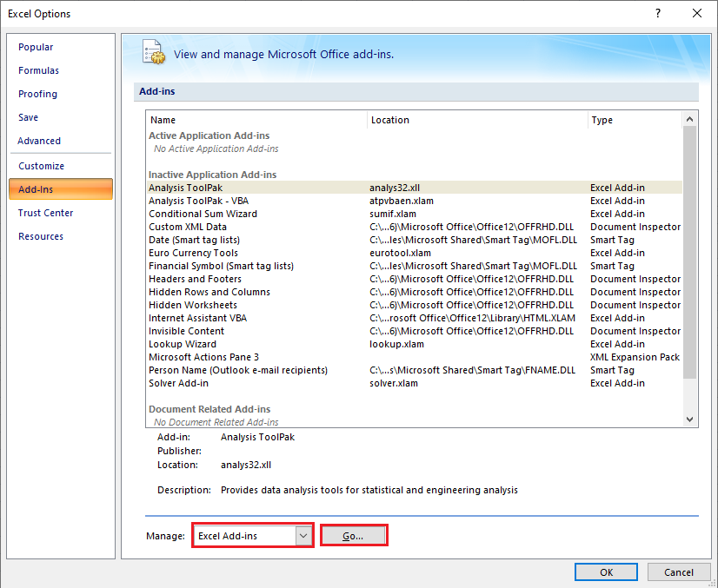The height and width of the screenshot is (588, 718).
Task: Open the Save options category
Action: coord(31,117)
